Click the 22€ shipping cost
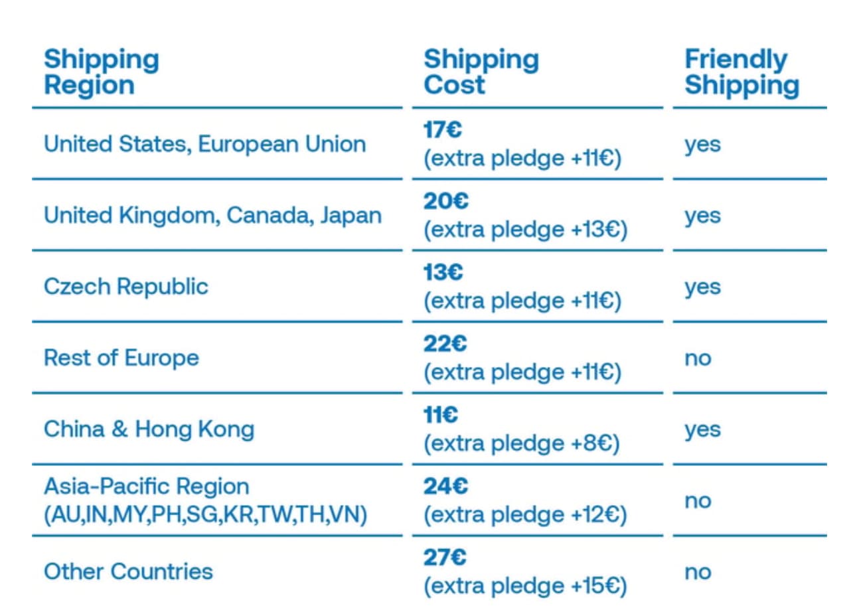The height and width of the screenshot is (616, 859). (x=445, y=343)
